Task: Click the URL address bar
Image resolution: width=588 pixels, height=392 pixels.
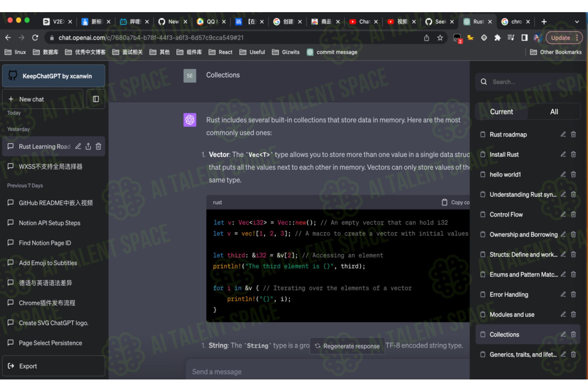Action: click(x=235, y=38)
